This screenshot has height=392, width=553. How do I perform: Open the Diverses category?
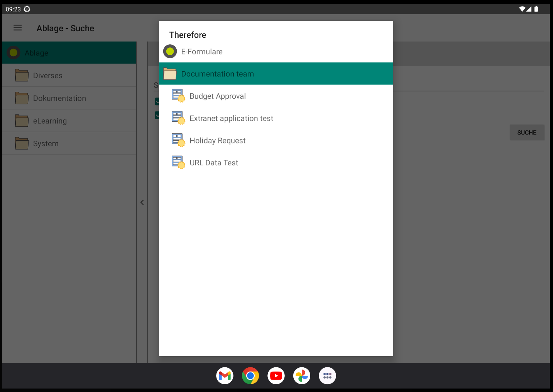(x=69, y=76)
